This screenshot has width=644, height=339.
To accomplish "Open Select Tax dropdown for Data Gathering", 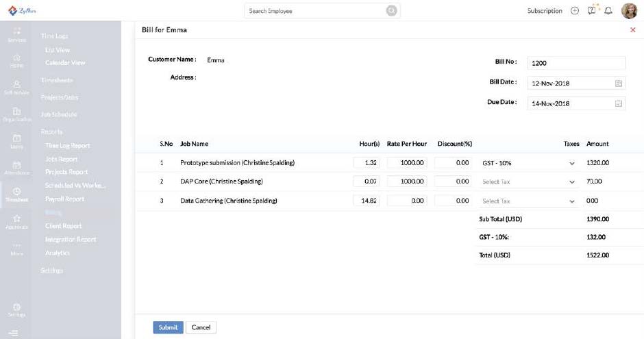I will (571, 201).
